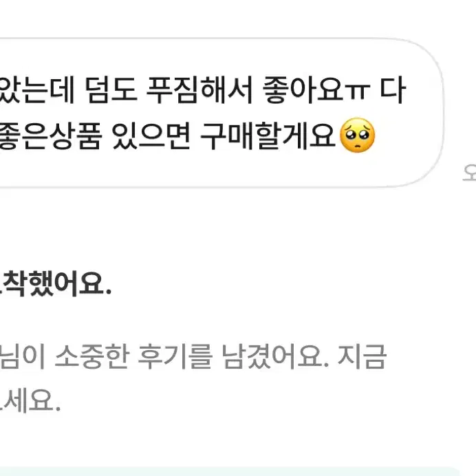Click the 남겼어요 word in notification
476x476 pixels.
[275, 356]
